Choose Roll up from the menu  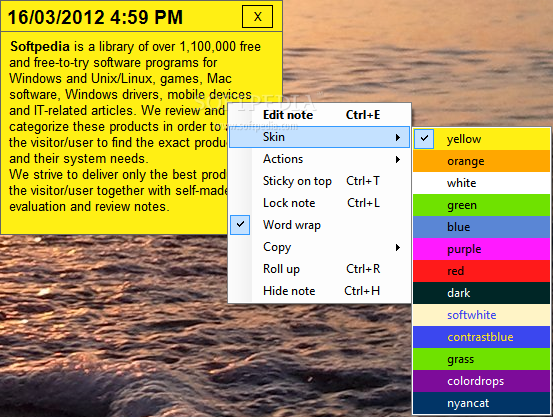[x=320, y=269]
